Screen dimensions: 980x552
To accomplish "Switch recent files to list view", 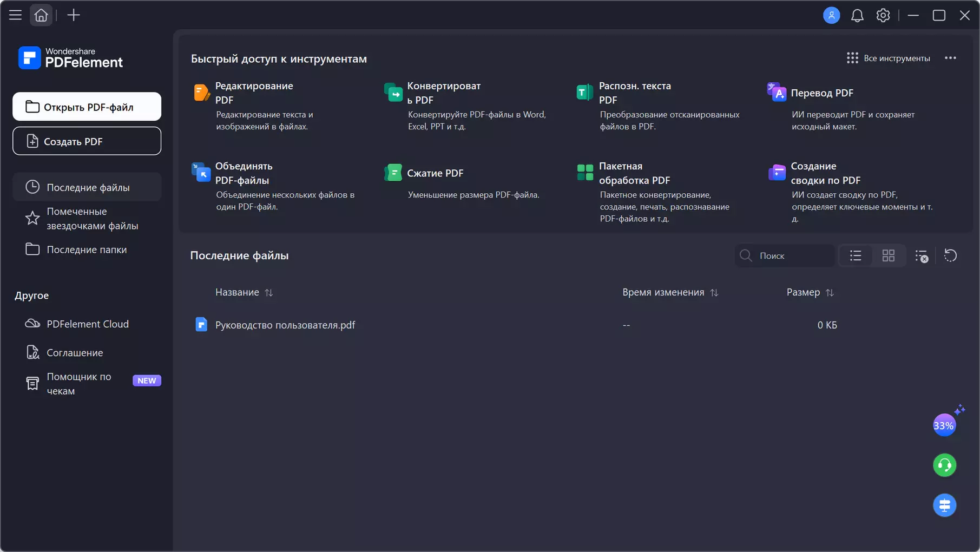I will click(856, 255).
